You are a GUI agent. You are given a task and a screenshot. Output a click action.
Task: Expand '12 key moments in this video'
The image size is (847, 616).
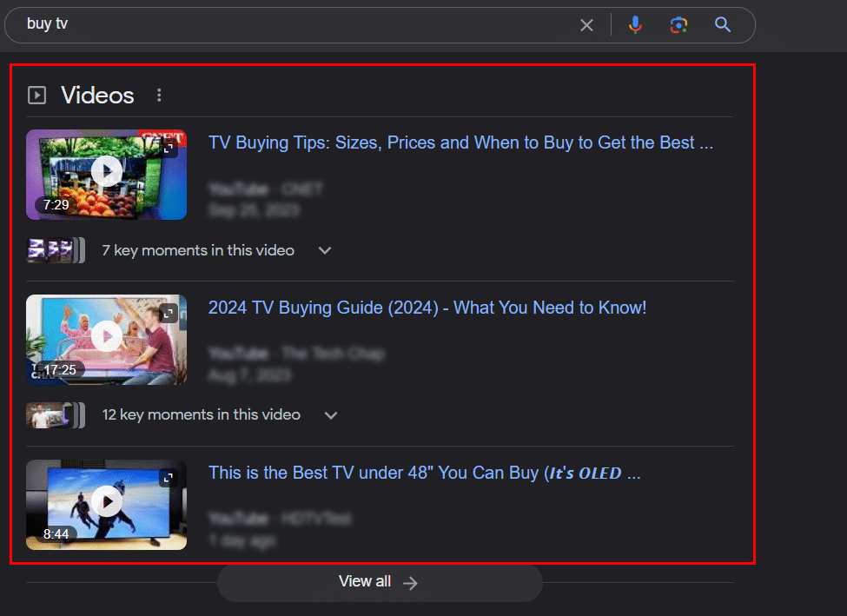click(x=331, y=415)
